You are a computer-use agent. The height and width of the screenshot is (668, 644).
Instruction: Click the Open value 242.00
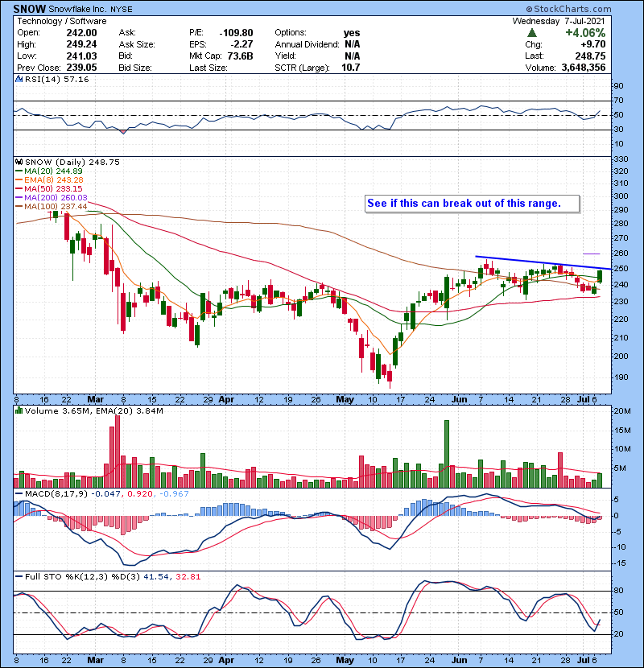[x=81, y=33]
